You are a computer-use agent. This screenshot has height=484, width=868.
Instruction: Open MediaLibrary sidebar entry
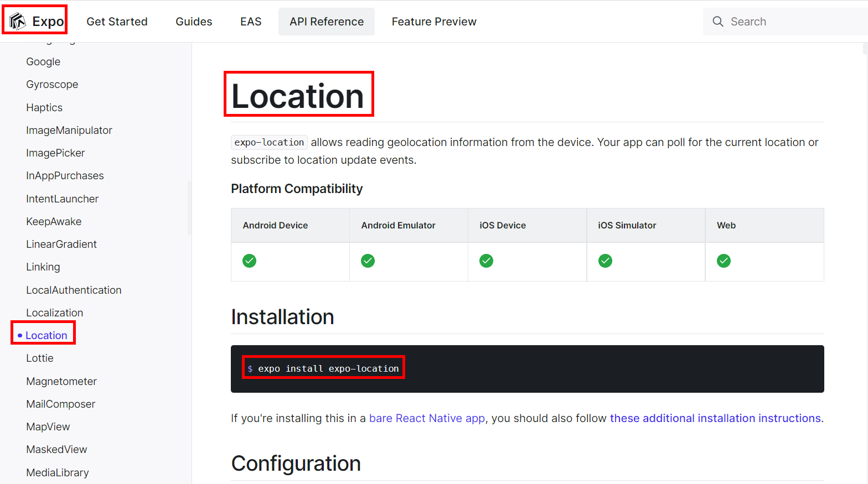[x=58, y=472]
